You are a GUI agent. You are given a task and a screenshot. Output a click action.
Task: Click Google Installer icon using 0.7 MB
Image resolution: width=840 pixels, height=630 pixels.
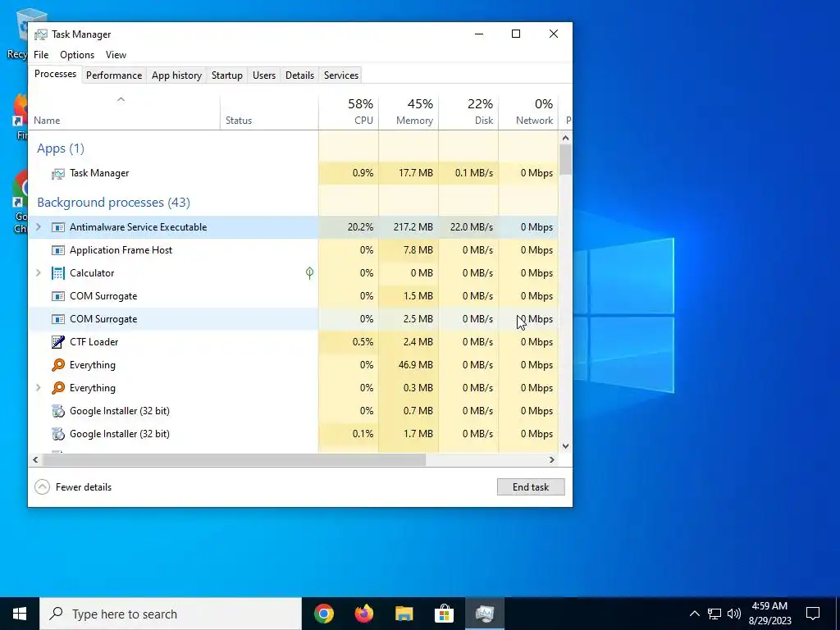point(58,411)
